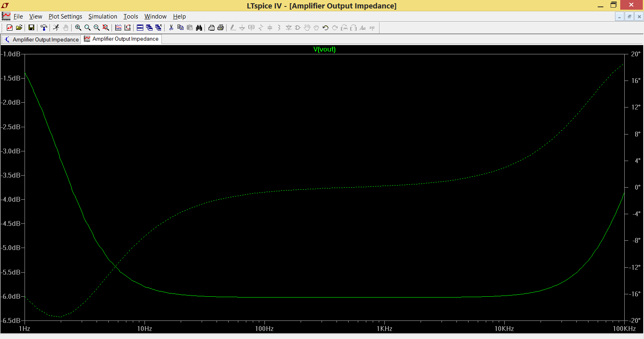Click the V(vout) trace label
Image resolution: width=644 pixels, height=339 pixels.
324,50
